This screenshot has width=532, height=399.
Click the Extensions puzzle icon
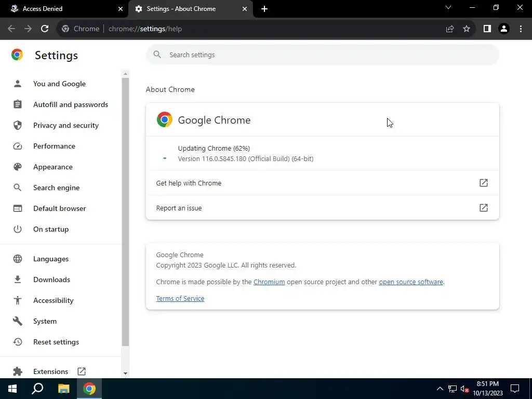click(18, 371)
